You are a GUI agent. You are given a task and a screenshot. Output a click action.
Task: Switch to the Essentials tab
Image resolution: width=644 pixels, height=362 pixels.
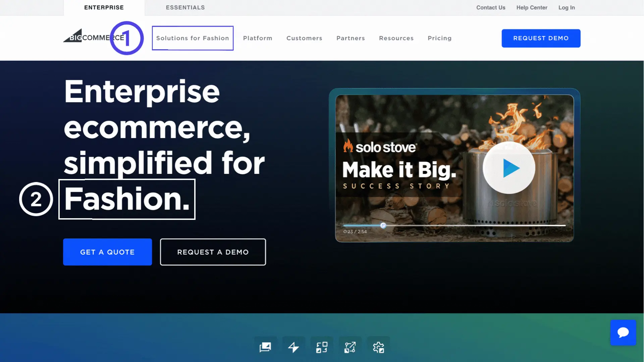(185, 7)
